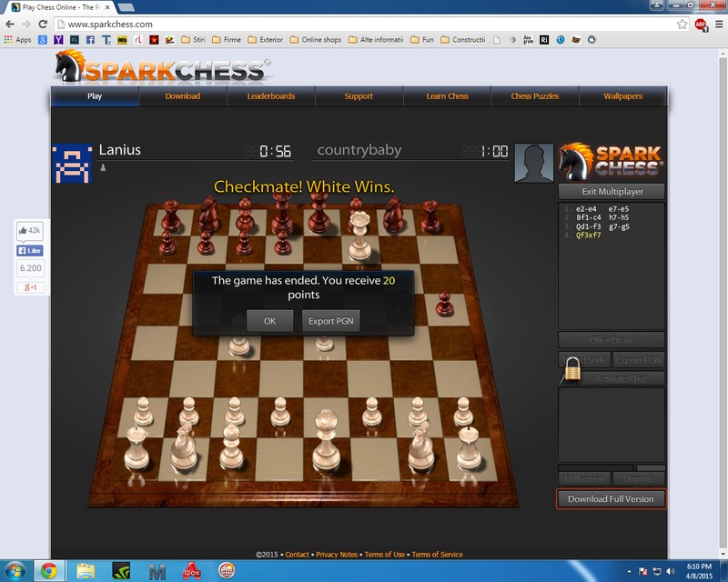The height and width of the screenshot is (582, 728).
Task: Open the Yahoo bookmark icon
Action: point(58,40)
